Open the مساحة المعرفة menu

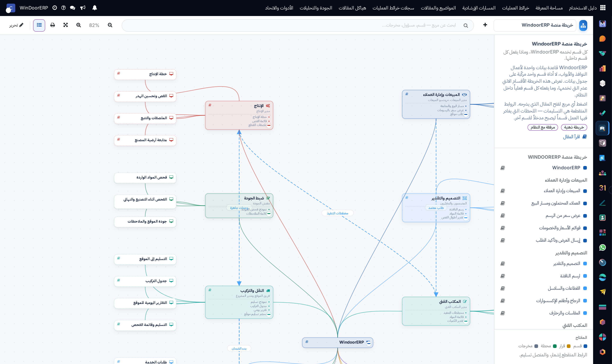coord(549,8)
